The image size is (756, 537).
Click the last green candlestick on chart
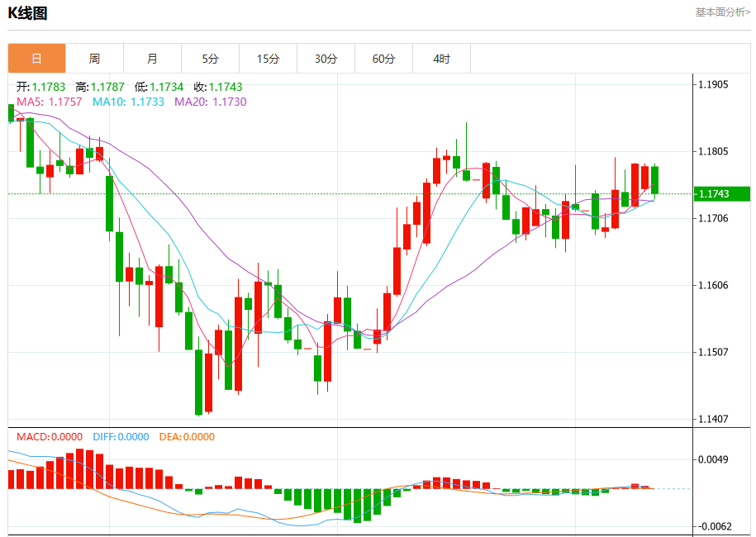654,181
